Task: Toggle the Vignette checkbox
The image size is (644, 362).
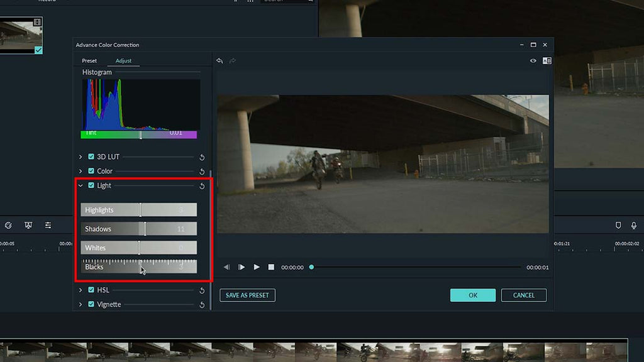Action: (x=91, y=304)
